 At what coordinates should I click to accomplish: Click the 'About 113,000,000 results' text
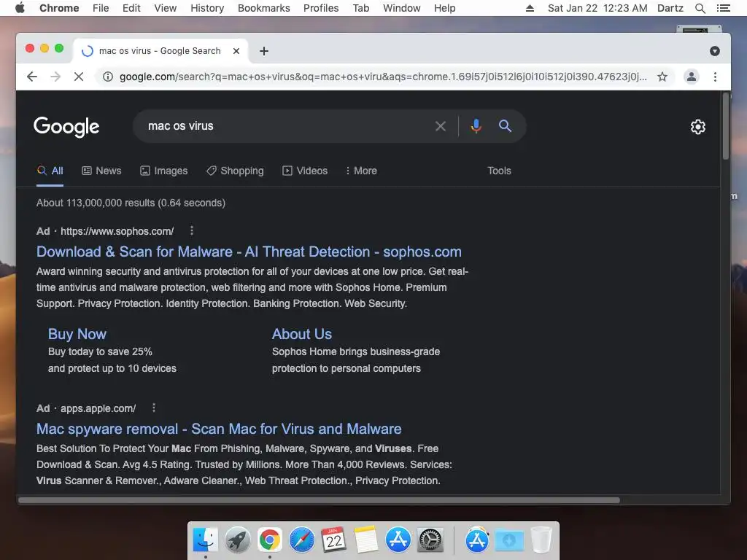point(131,203)
